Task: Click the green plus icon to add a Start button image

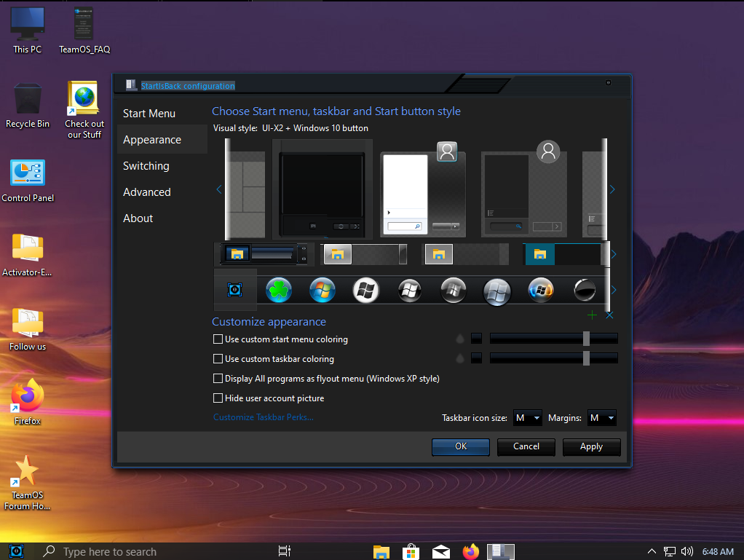Action: (x=592, y=315)
